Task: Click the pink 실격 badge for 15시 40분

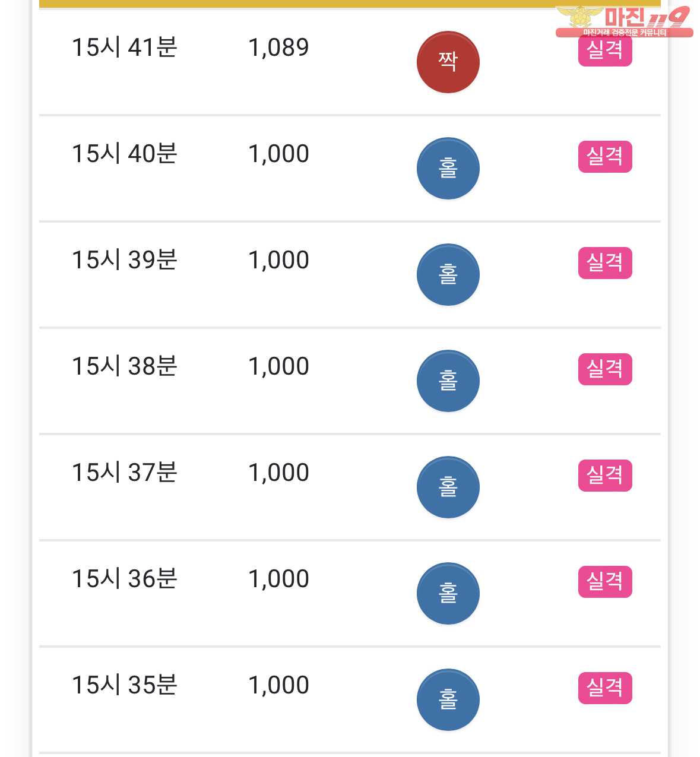Action: coord(605,157)
